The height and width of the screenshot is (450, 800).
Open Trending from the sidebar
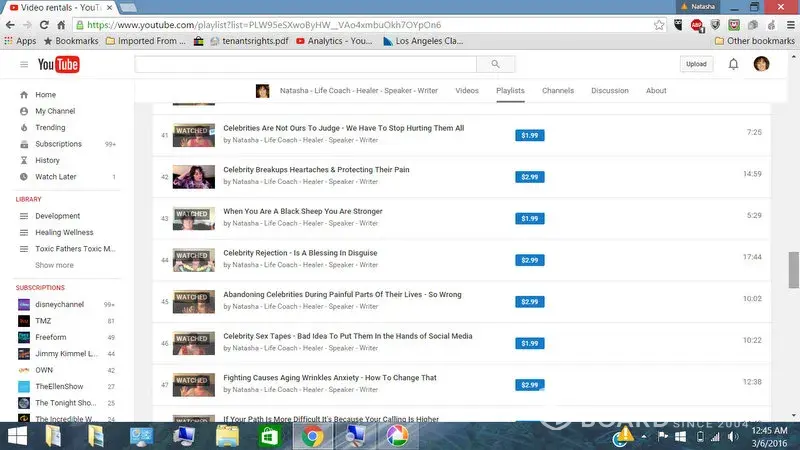pos(50,128)
